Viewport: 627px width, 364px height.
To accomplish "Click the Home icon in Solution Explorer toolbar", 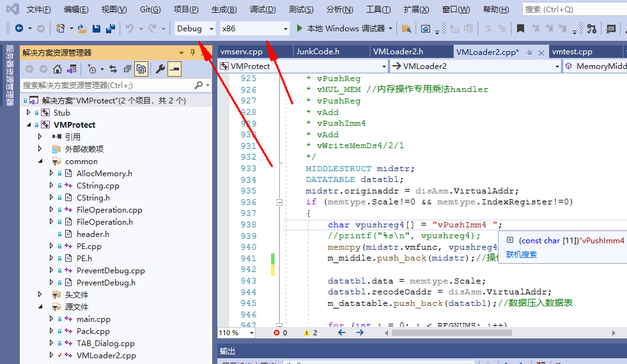I will click(x=58, y=69).
